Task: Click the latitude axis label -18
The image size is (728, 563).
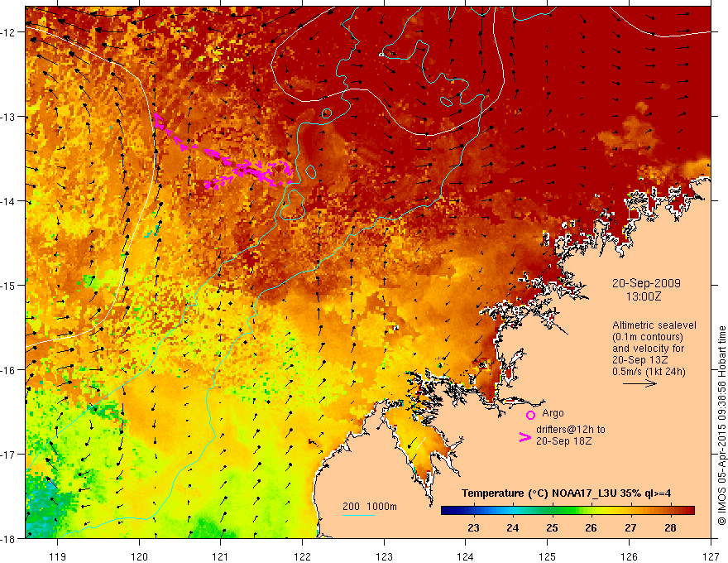Action: click(8, 538)
